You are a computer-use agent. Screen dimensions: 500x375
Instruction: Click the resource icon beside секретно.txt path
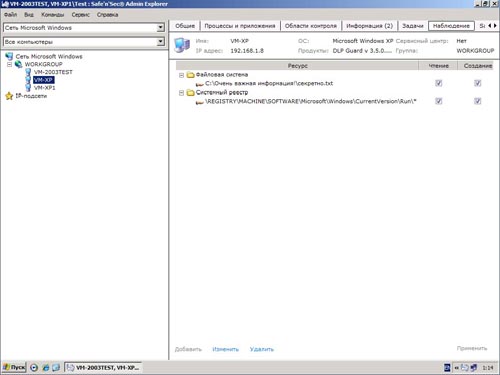tap(199, 84)
